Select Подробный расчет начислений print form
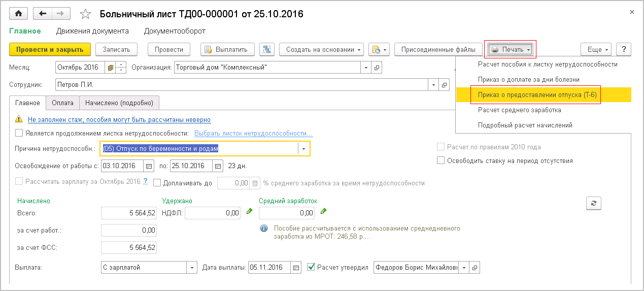 coord(525,125)
